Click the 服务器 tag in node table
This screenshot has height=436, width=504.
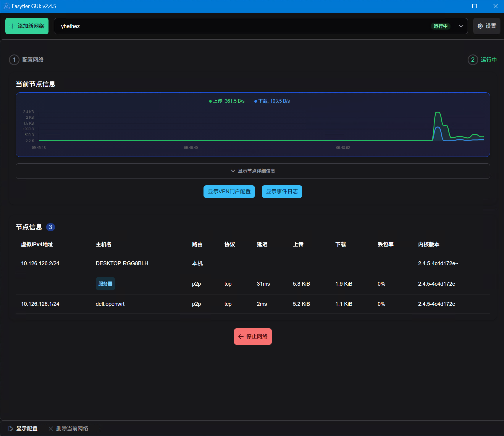[x=105, y=284]
